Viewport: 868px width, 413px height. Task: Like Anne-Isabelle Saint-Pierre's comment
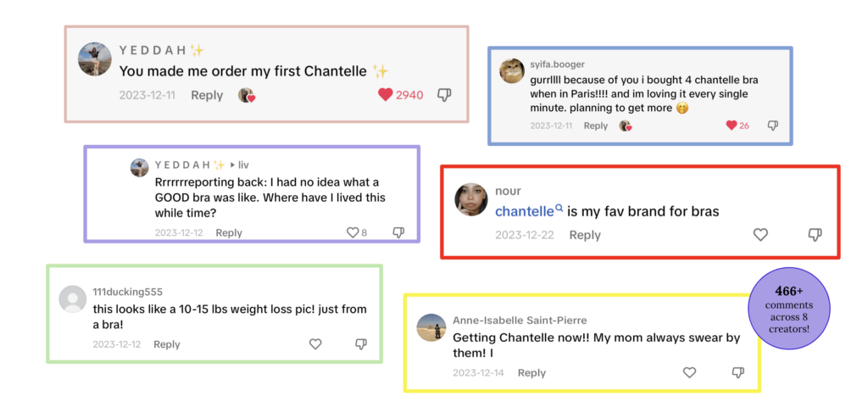pyautogui.click(x=689, y=373)
